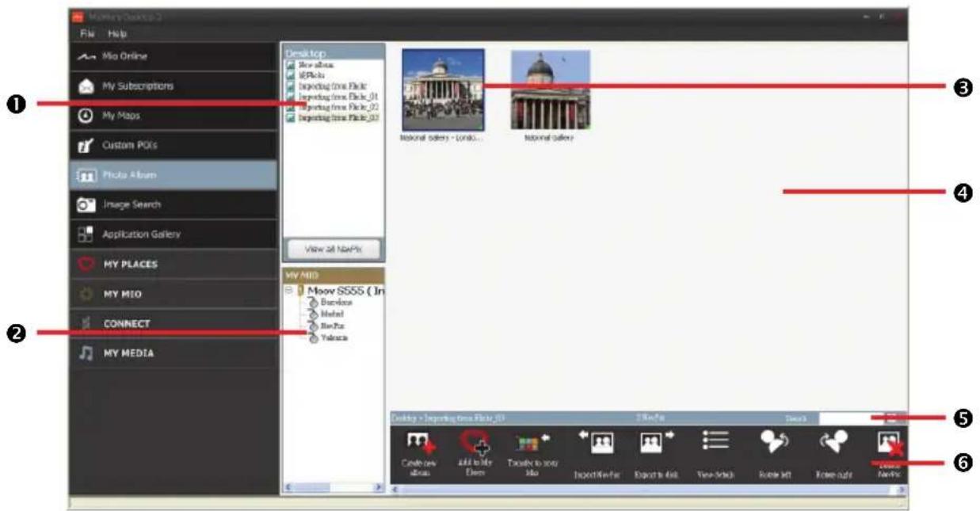
Task: Collapse the Moov S555 device tree
Action: pos(289,291)
